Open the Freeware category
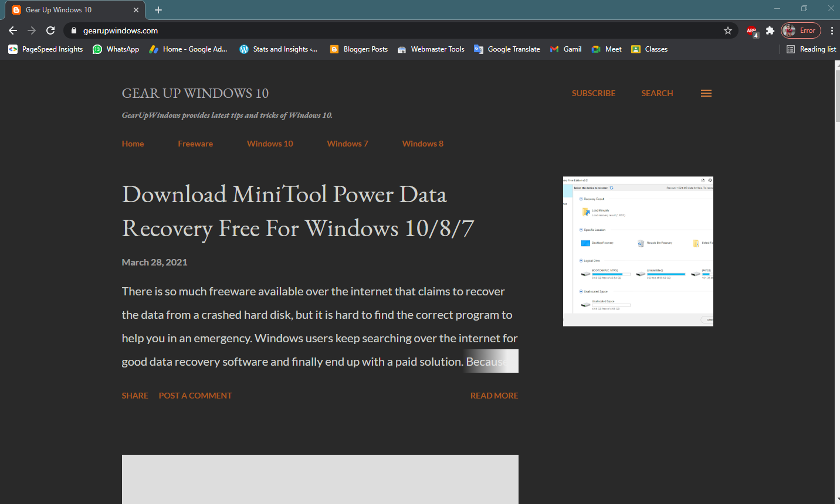This screenshot has width=840, height=504. 195,144
